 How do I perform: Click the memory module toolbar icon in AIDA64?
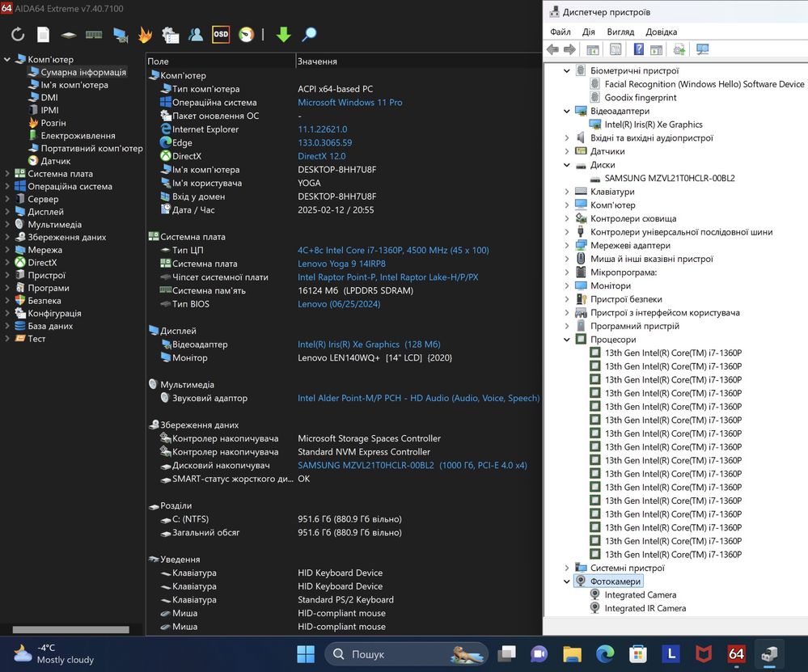click(x=94, y=35)
